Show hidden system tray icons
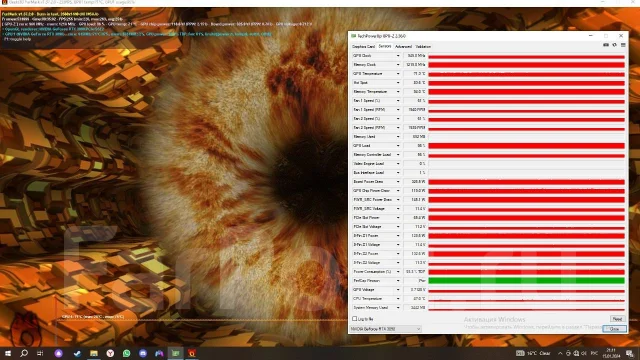The height and width of the screenshot is (360, 640). (560, 353)
